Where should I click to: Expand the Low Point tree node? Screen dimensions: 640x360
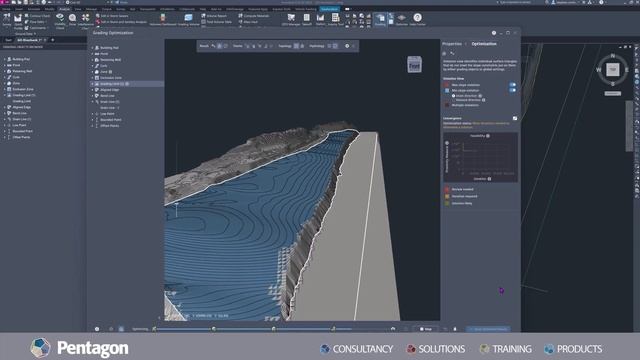tap(92, 114)
